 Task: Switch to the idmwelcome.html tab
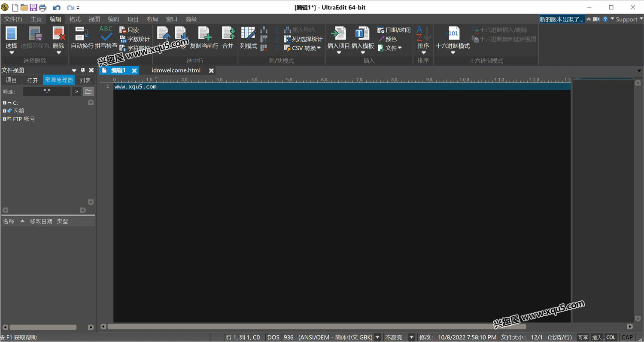pyautogui.click(x=176, y=70)
